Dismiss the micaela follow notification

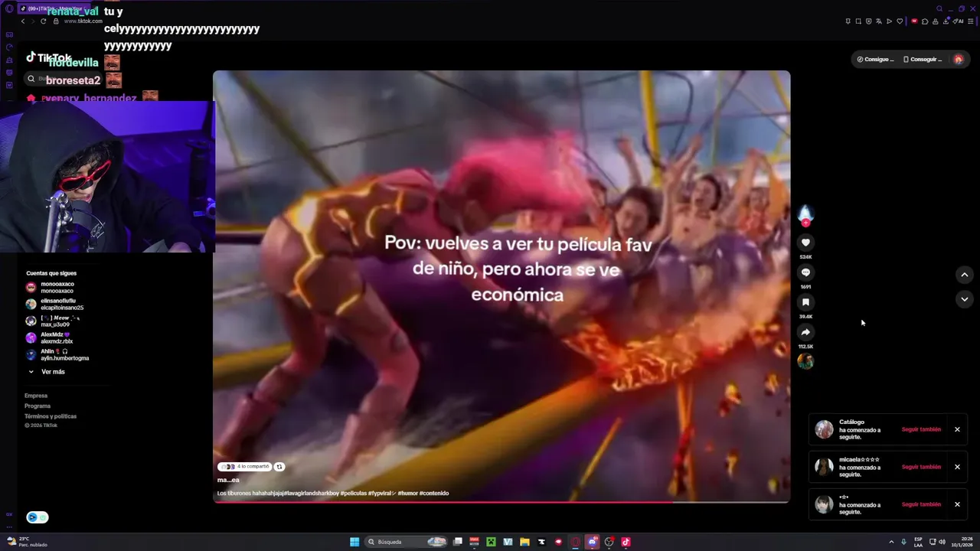coord(957,467)
